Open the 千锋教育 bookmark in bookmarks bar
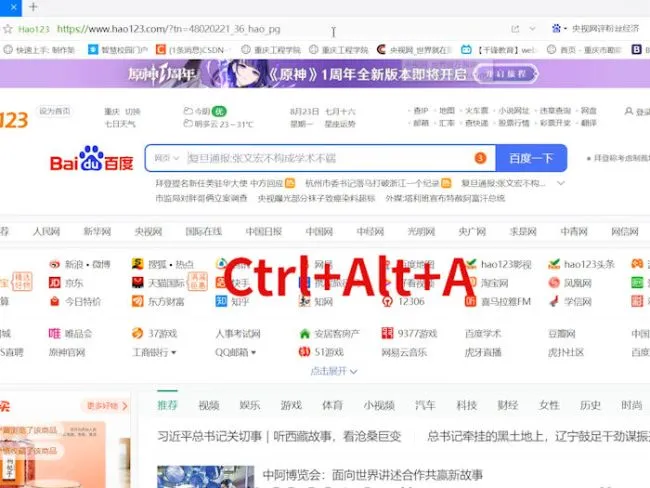The width and height of the screenshot is (650, 488). pyautogui.click(x=499, y=50)
